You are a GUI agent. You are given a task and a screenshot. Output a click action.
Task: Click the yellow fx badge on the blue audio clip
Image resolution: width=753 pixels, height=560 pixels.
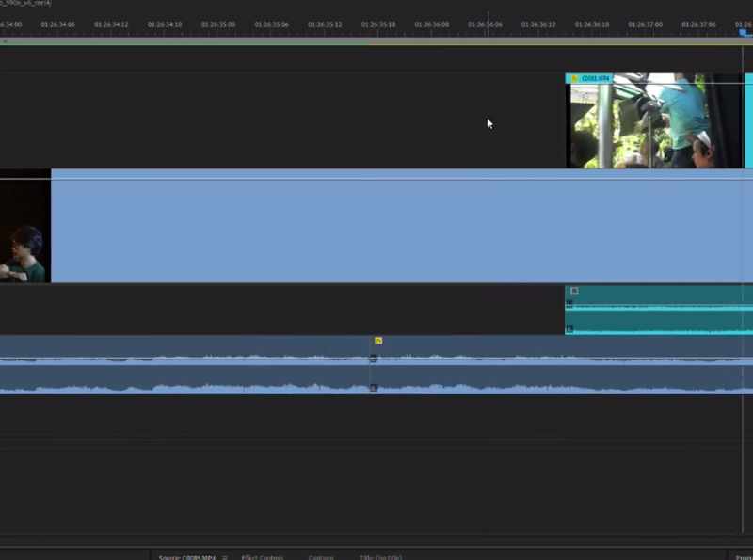click(x=378, y=341)
